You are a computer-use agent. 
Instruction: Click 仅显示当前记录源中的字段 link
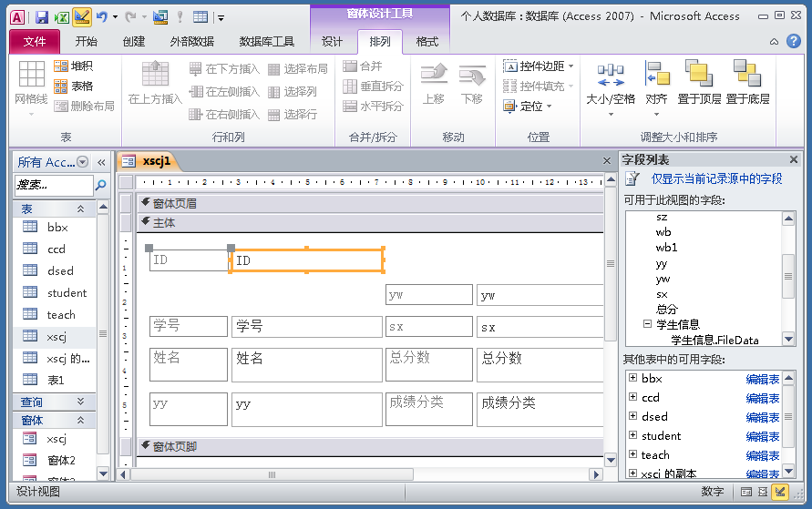pos(716,179)
